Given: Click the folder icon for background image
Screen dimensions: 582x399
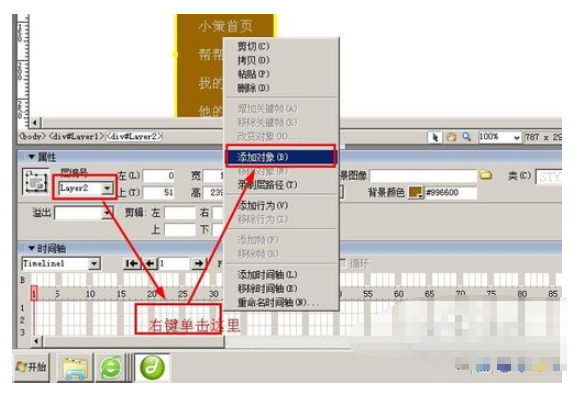Looking at the screenshot, I should 485,175.
